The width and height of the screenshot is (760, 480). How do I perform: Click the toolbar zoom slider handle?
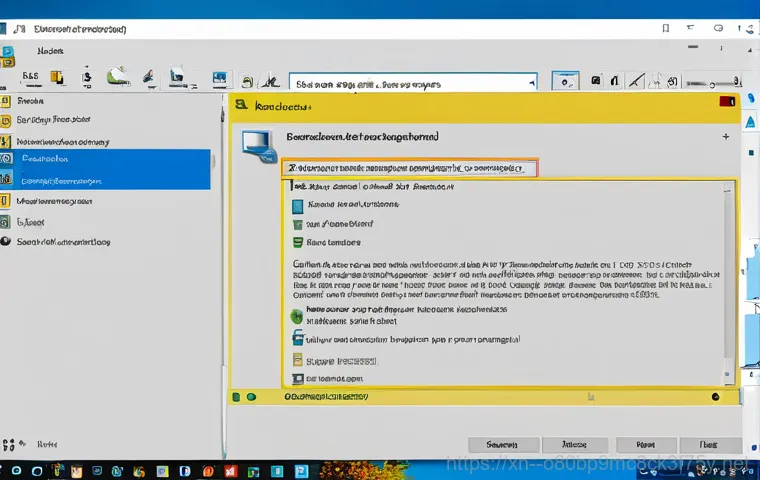712,85
